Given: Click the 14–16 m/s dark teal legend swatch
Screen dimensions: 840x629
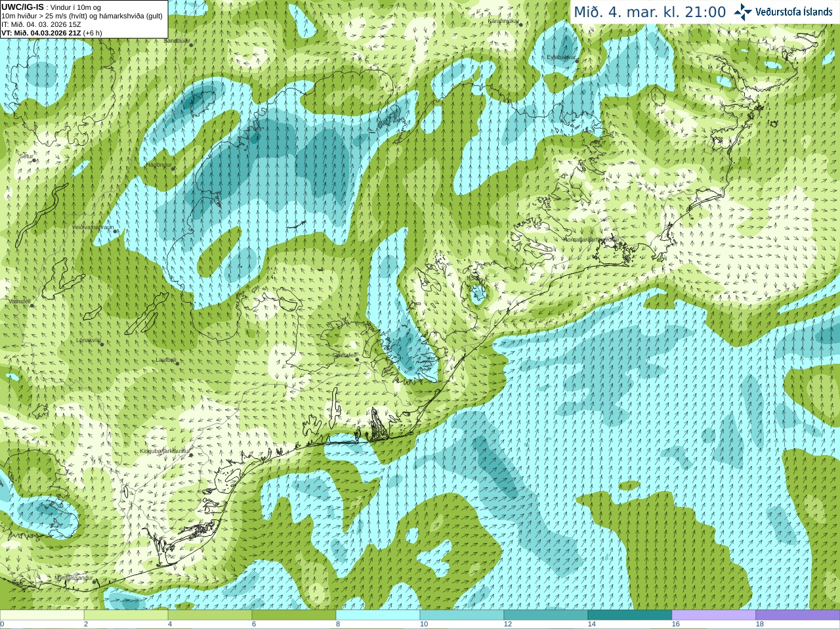Looking at the screenshot, I should (630, 615).
